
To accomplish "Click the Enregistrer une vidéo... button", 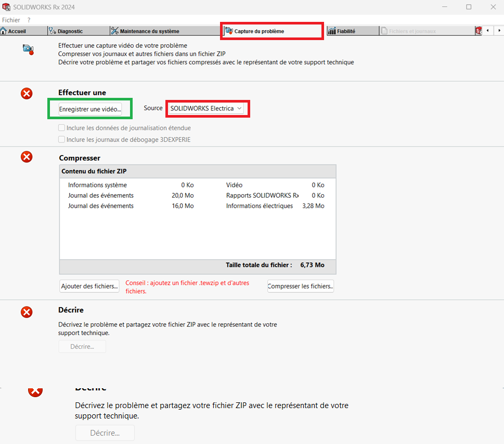I will pos(90,109).
